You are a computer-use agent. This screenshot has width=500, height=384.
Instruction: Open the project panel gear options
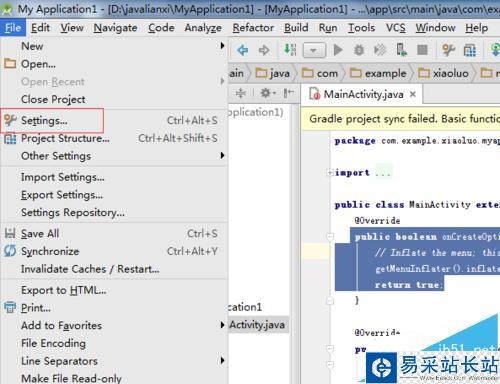pyautogui.click(x=267, y=93)
